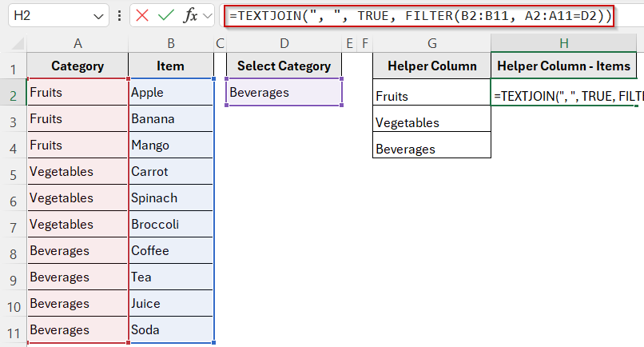Select the Beverages cell in row 8
The width and height of the screenshot is (644, 347).
78,250
